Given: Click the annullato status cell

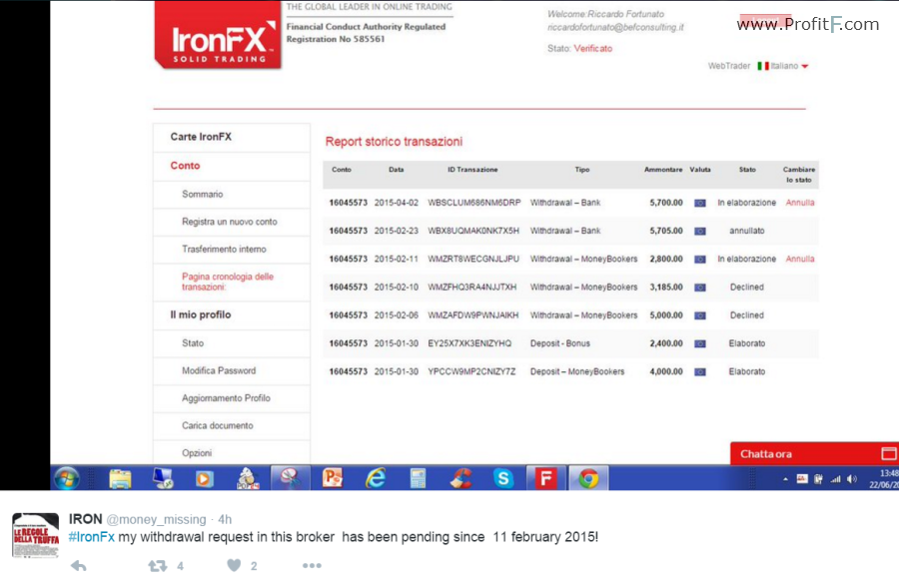Looking at the screenshot, I should click(x=746, y=231).
